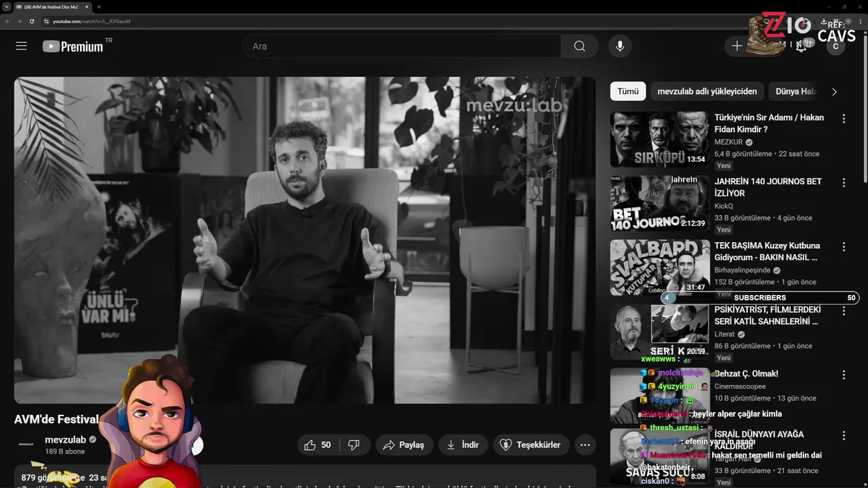Image resolution: width=868 pixels, height=488 pixels.
Task: Close the AVM'de Festival browser tab
Action: pyautogui.click(x=87, y=7)
